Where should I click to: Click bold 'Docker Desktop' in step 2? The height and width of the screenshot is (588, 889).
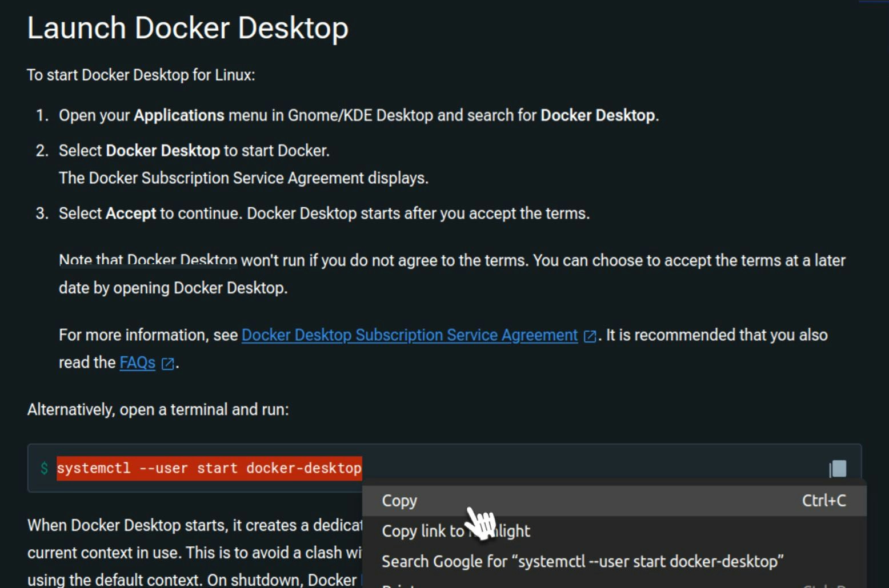tap(163, 151)
